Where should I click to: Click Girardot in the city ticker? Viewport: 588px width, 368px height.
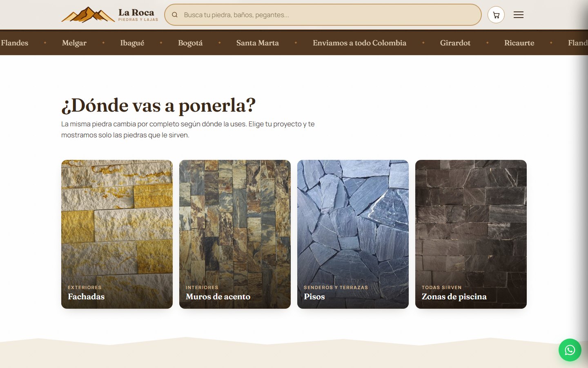click(455, 43)
